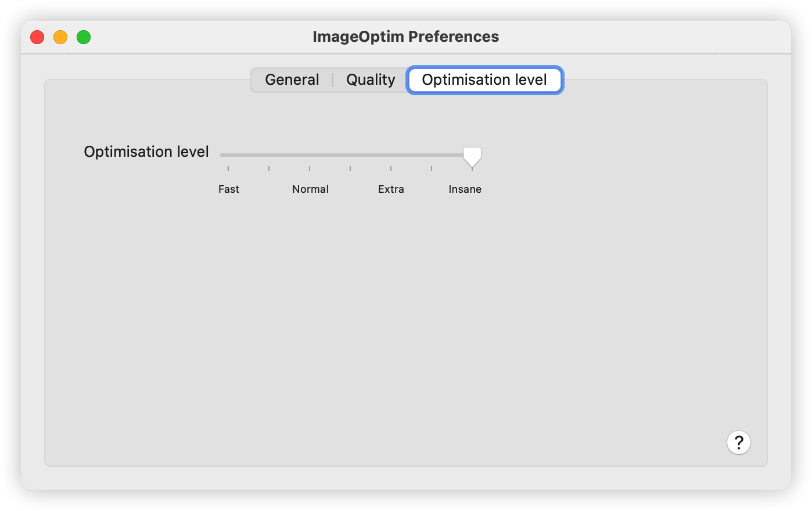Click the Optimisation level text label
812x511 pixels.
tap(146, 152)
